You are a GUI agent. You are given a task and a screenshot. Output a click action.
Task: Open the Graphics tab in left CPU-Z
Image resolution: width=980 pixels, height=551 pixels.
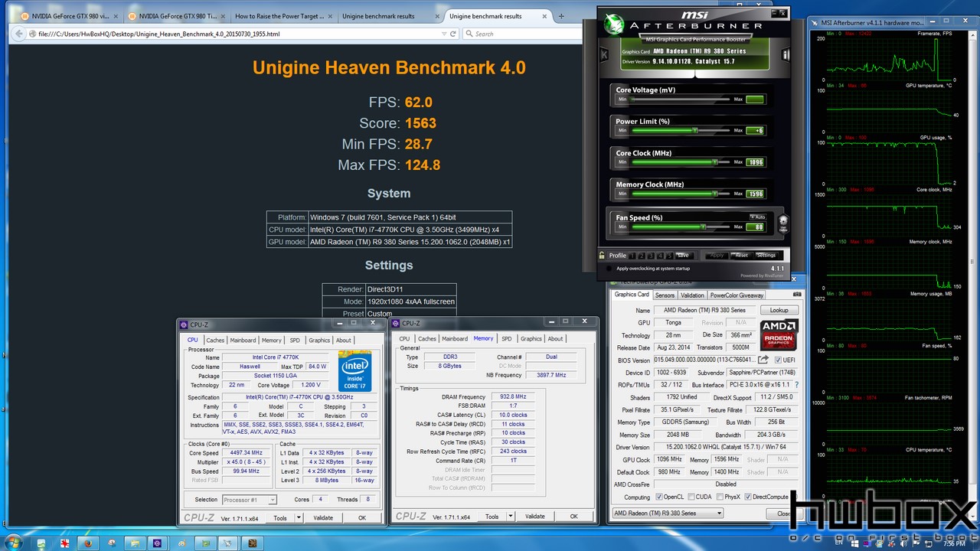coord(319,341)
